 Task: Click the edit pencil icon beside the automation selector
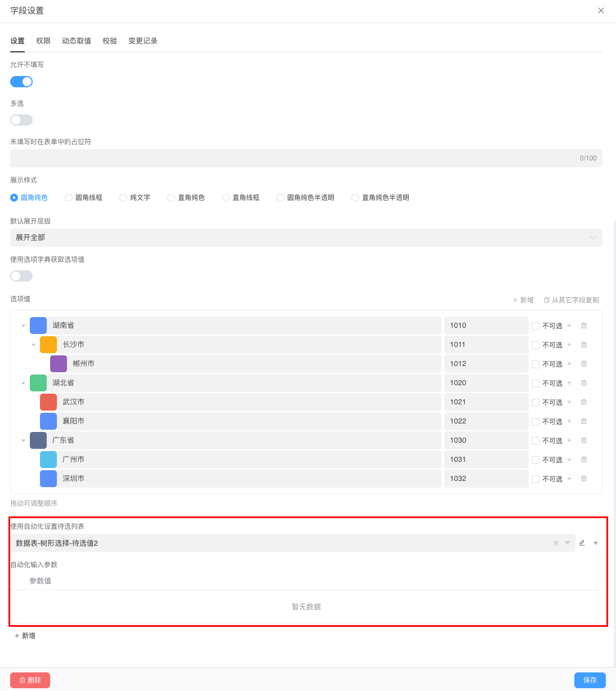pyautogui.click(x=582, y=542)
